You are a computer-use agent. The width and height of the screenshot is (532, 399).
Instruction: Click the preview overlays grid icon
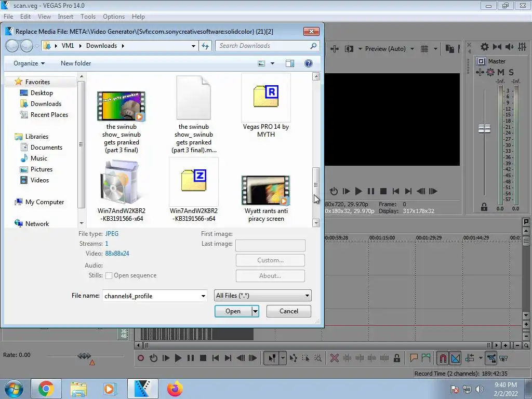(x=424, y=49)
